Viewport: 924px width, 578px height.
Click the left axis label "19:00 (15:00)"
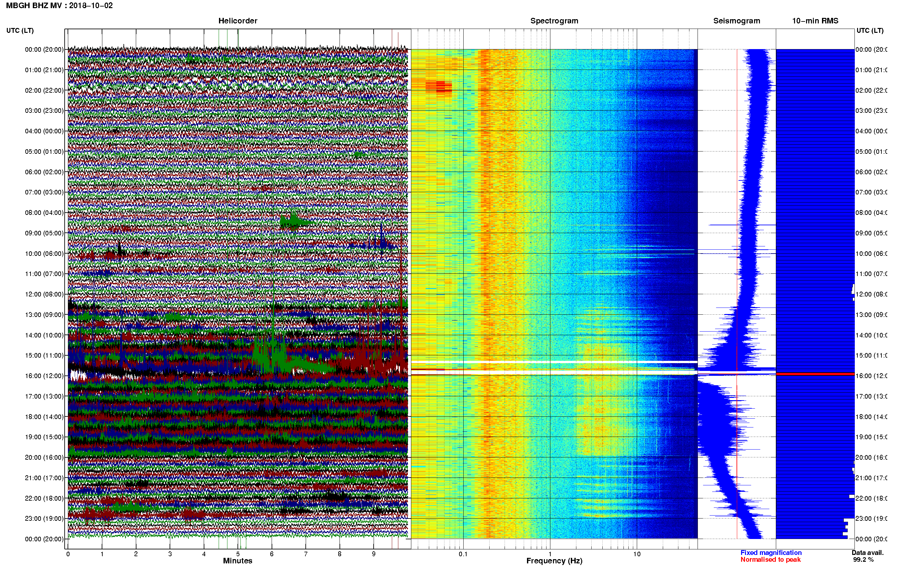coord(44,437)
